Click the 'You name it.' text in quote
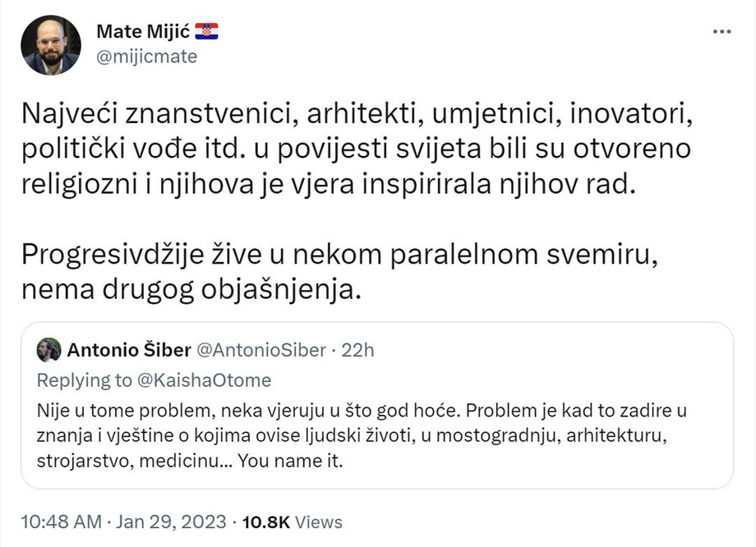The height and width of the screenshot is (547, 756). (x=290, y=462)
